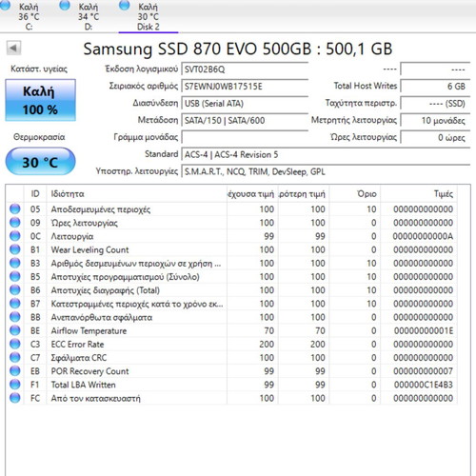Select the Airflow Temperature attribute name

pyautogui.click(x=89, y=330)
